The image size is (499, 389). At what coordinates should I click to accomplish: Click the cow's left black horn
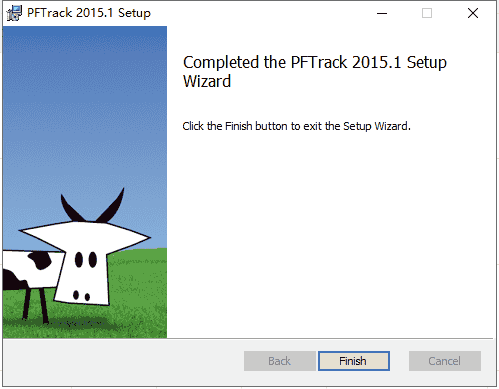pyautogui.click(x=71, y=209)
